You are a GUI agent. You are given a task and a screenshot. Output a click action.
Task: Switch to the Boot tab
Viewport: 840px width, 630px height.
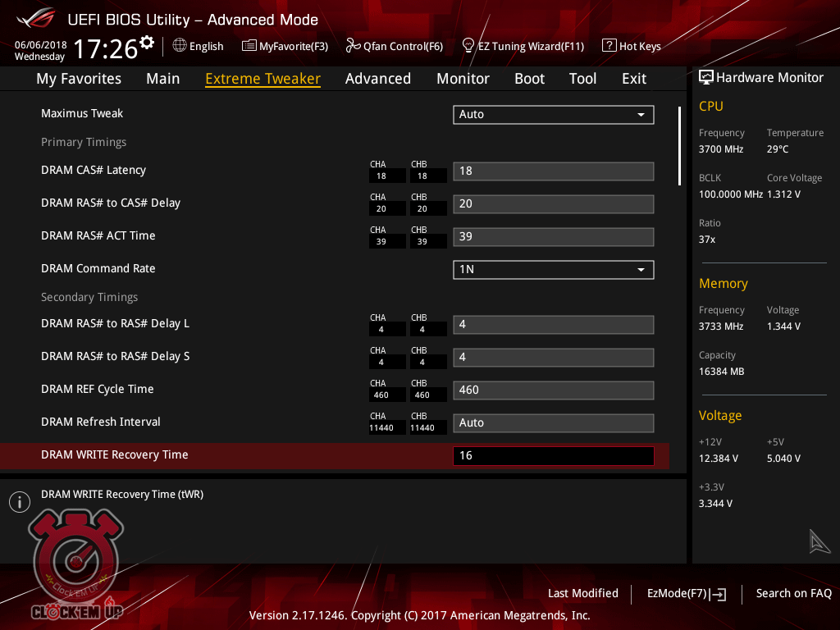pyautogui.click(x=529, y=79)
